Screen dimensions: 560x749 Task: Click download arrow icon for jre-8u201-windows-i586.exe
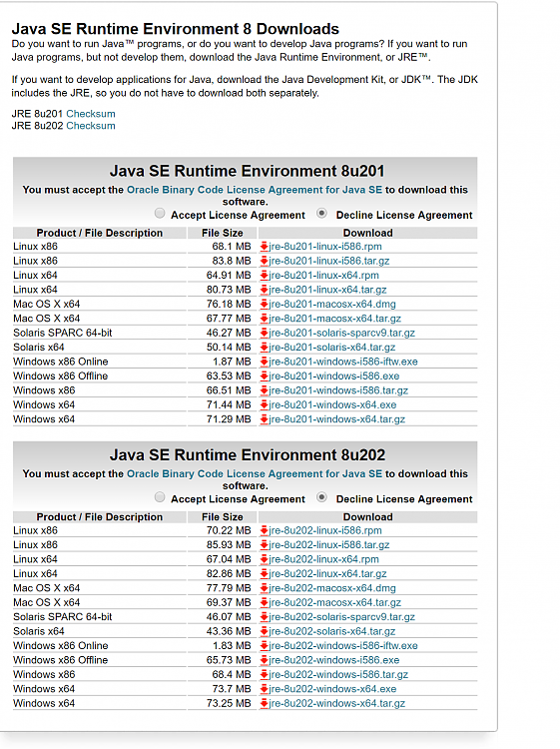tap(264, 375)
